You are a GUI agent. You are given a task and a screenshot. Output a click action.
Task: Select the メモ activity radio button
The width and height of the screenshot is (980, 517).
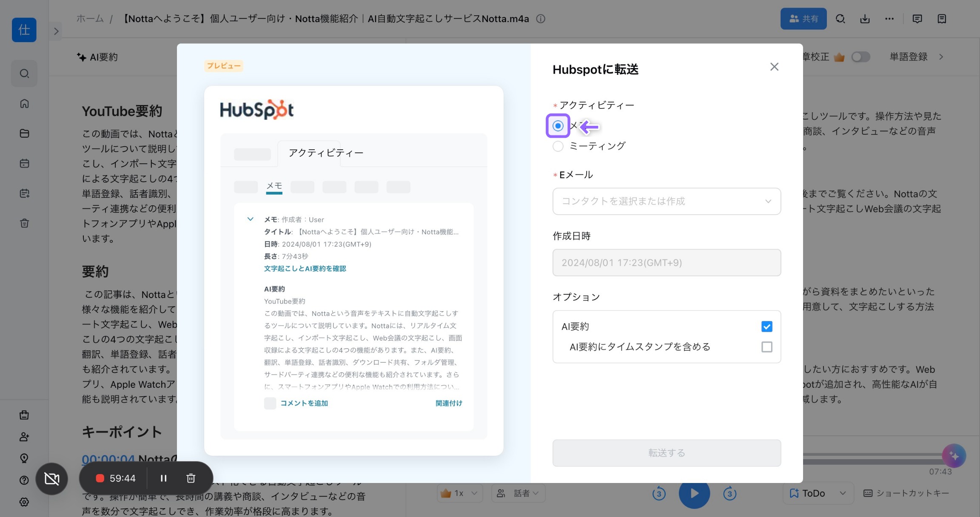click(x=558, y=126)
